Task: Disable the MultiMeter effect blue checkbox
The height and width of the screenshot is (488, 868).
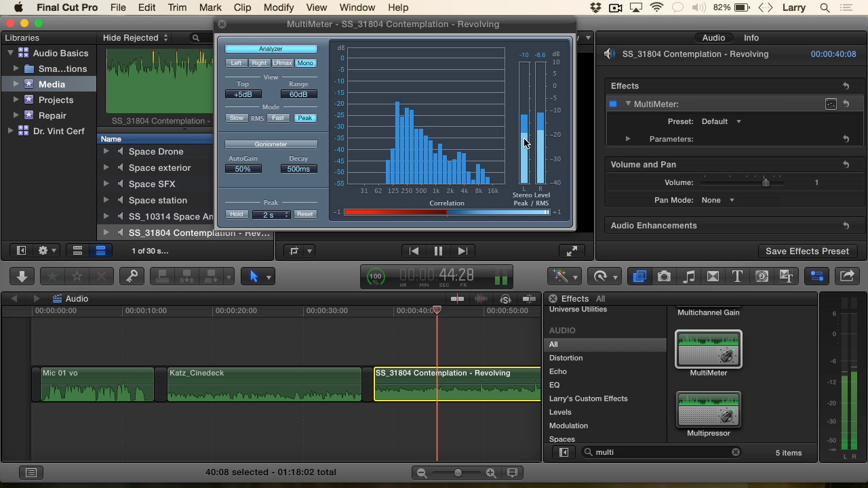Action: [x=613, y=104]
